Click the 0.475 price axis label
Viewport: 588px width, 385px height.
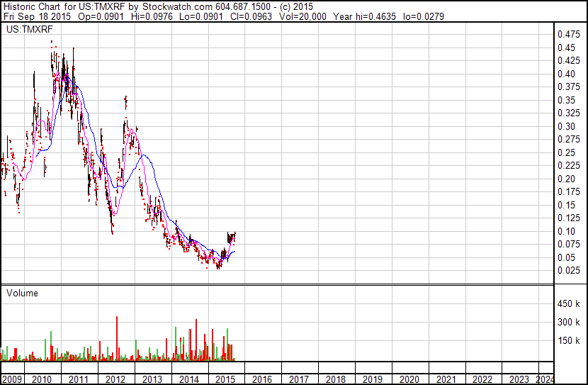click(x=569, y=35)
